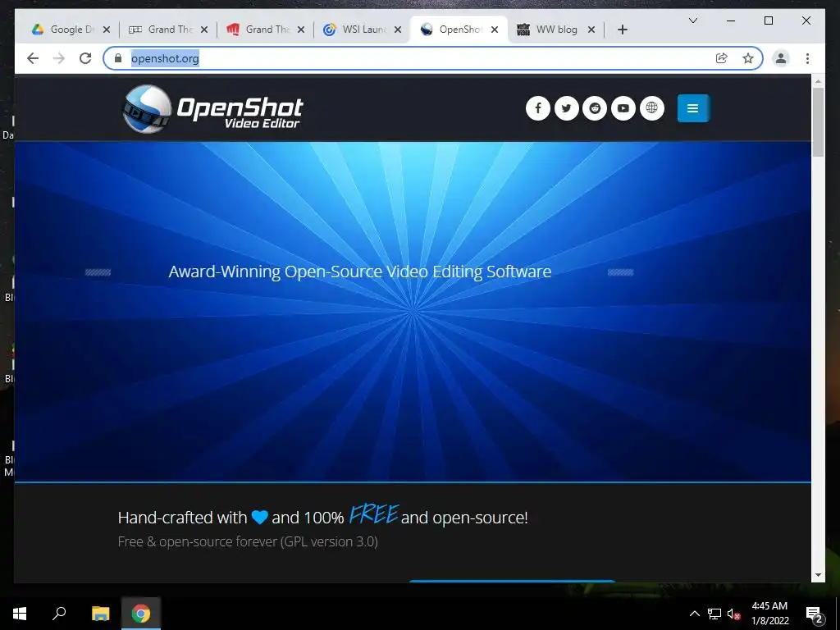
Task: Close the OpenShot tab
Action: coord(495,30)
